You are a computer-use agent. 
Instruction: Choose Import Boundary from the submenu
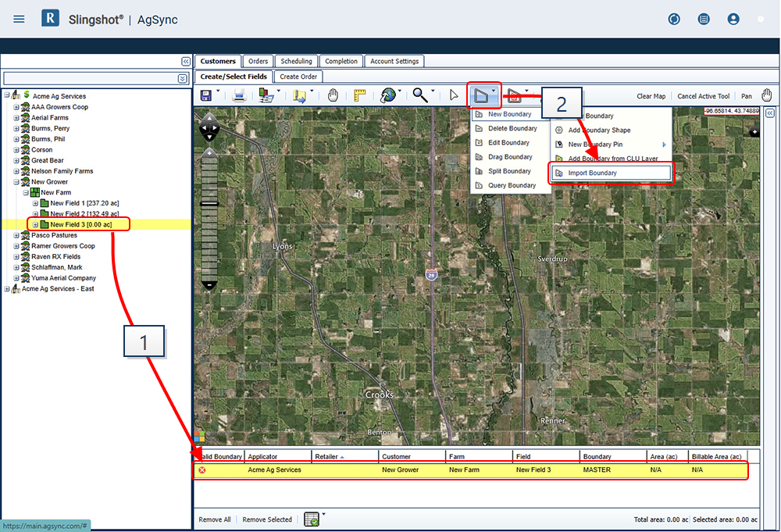(612, 173)
